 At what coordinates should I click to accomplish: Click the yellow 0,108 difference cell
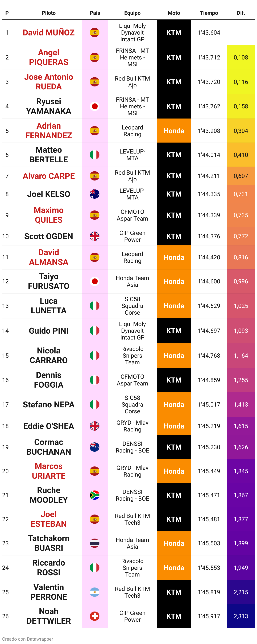(x=241, y=57)
